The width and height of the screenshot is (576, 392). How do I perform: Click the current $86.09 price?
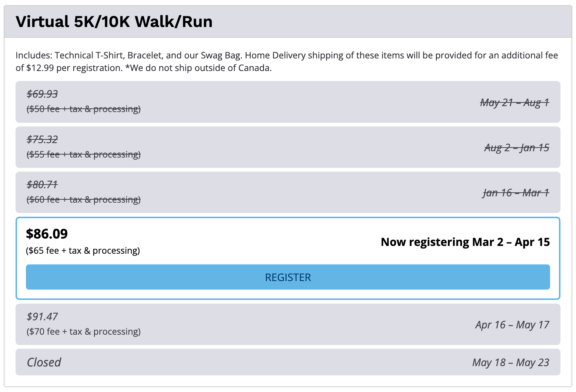[x=47, y=234]
